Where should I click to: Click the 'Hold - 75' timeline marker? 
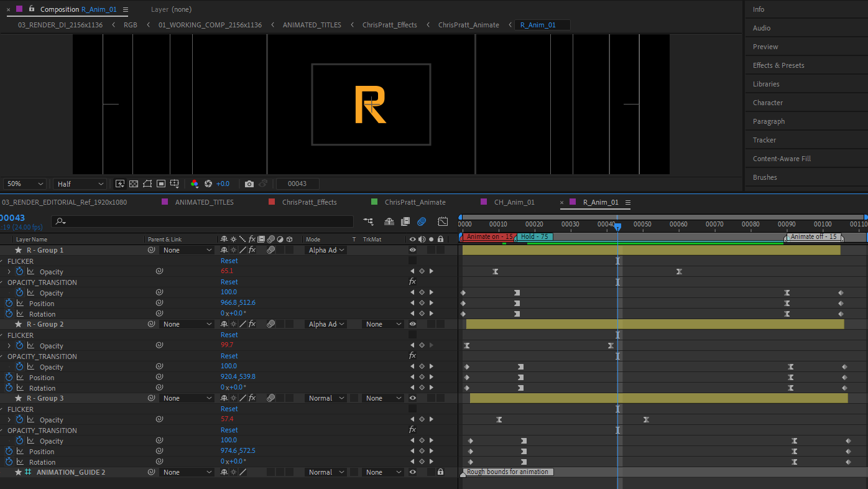pyautogui.click(x=535, y=237)
